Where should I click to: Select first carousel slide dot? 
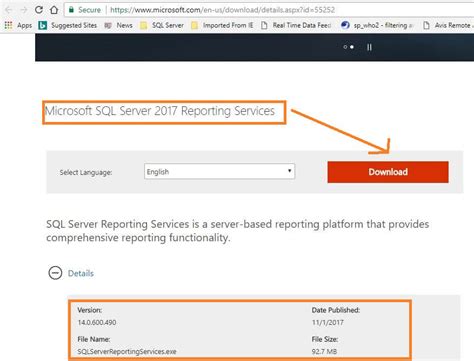point(345,47)
